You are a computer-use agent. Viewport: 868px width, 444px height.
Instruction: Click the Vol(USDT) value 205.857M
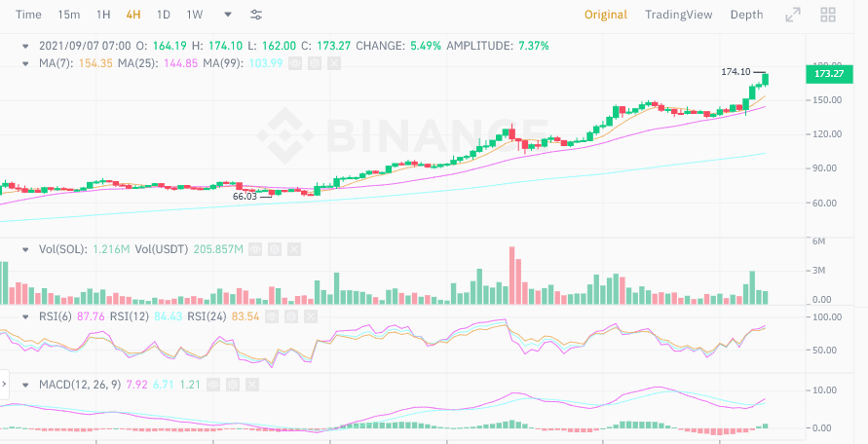(218, 249)
